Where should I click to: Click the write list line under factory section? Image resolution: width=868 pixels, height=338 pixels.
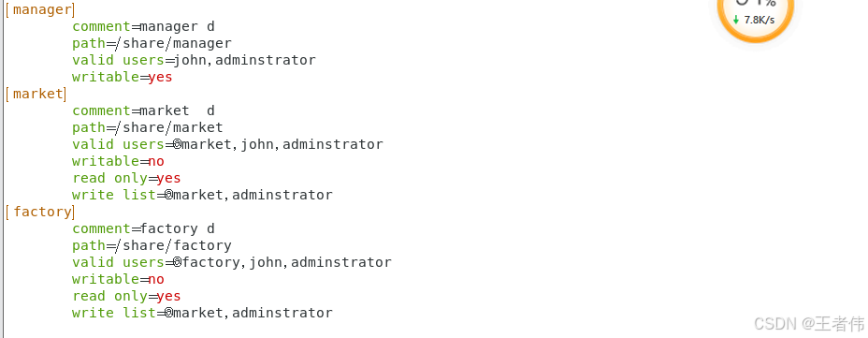202,313
